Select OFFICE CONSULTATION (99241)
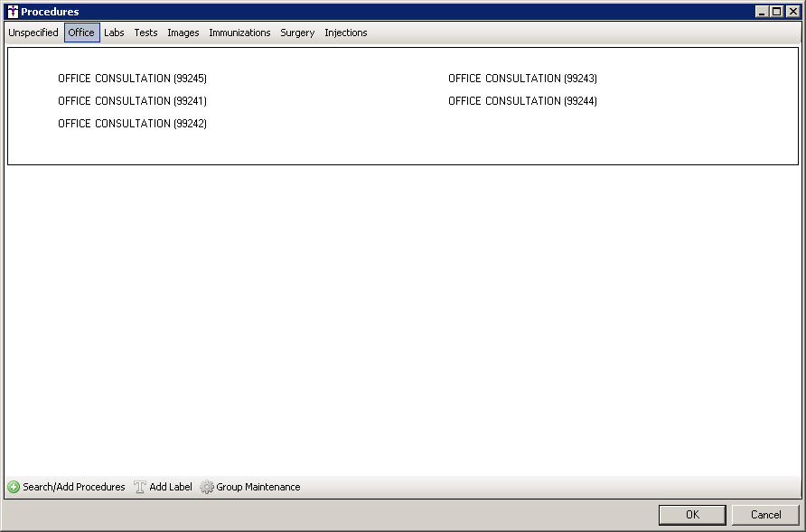This screenshot has height=532, width=806. [132, 101]
